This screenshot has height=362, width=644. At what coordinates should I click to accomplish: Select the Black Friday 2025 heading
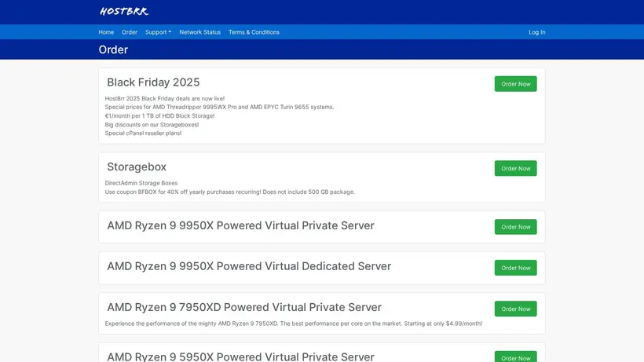[153, 82]
